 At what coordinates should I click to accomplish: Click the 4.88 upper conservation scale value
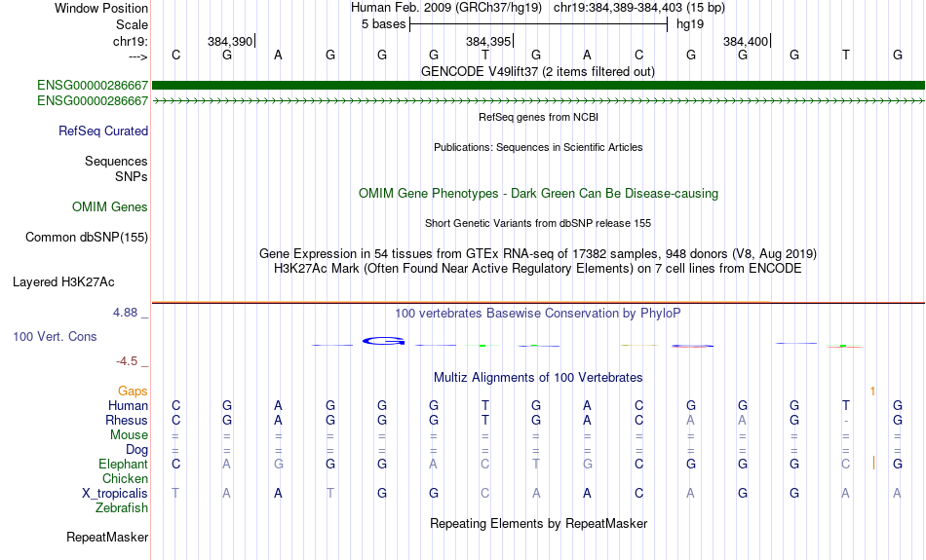(125, 313)
